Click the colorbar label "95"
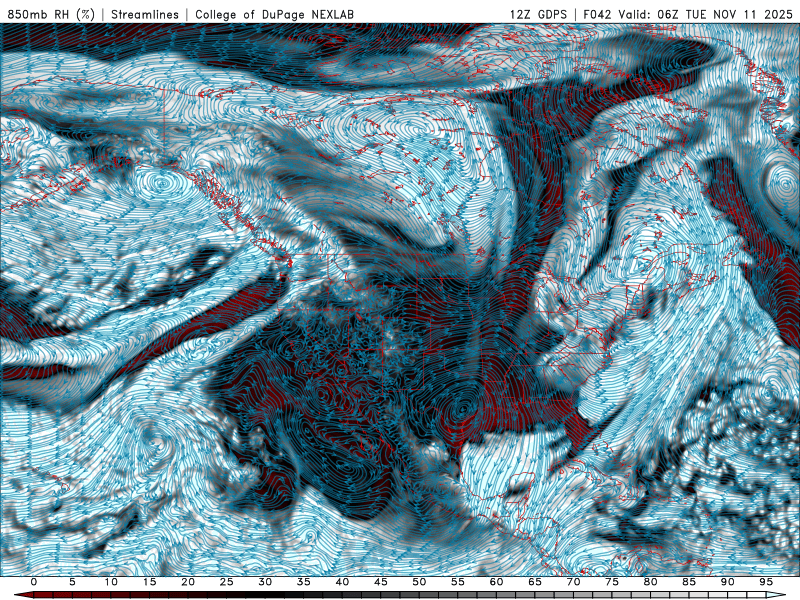 (x=766, y=582)
